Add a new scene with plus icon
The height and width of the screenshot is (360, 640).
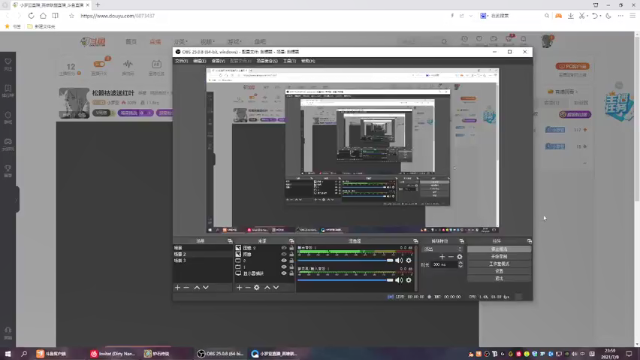pos(178,288)
